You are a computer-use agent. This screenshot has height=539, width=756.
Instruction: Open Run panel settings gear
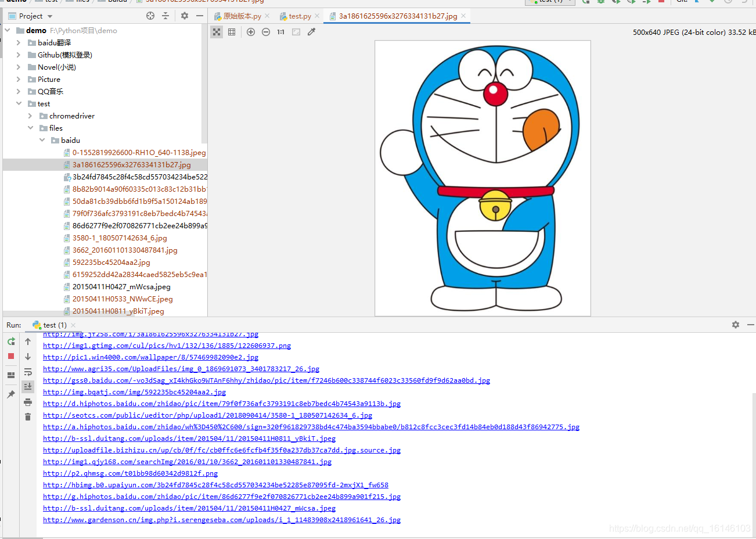736,325
